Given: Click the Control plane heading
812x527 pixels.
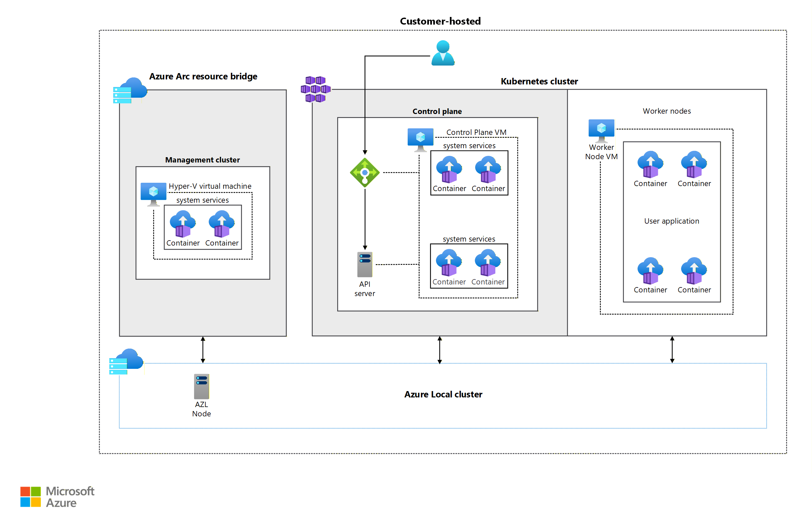Looking at the screenshot, I should 437,111.
